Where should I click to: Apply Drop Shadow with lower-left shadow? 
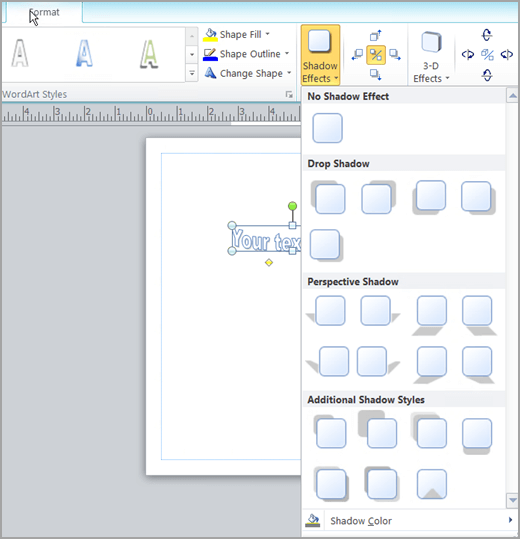coord(429,197)
